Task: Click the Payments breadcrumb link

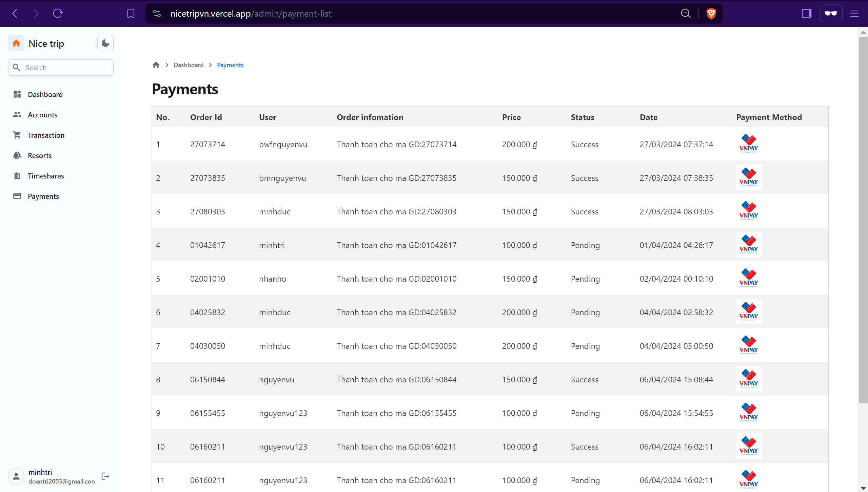Action: 230,64
